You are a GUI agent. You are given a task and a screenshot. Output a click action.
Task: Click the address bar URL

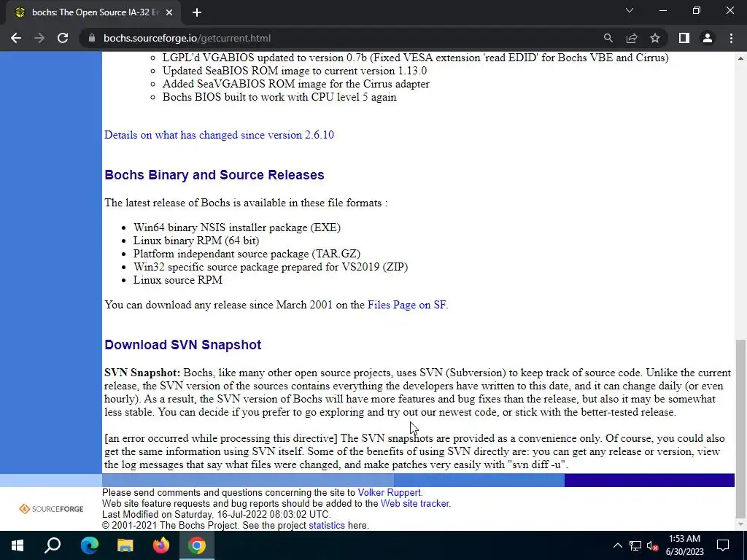tap(187, 38)
